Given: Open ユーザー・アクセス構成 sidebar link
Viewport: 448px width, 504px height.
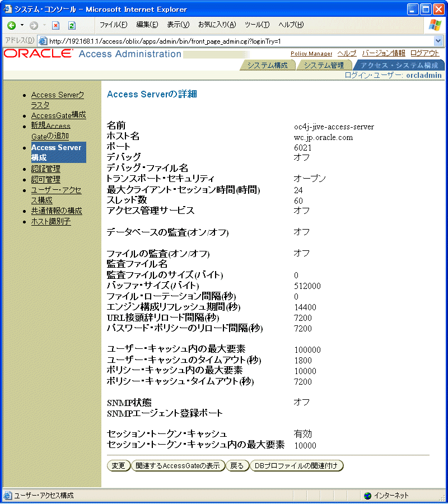Looking at the screenshot, I should point(56,195).
